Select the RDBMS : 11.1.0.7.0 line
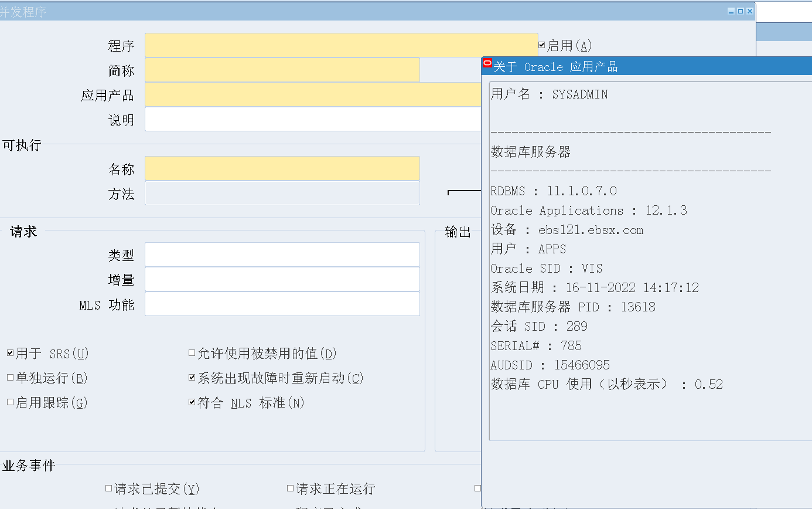The image size is (812, 509). (x=554, y=191)
